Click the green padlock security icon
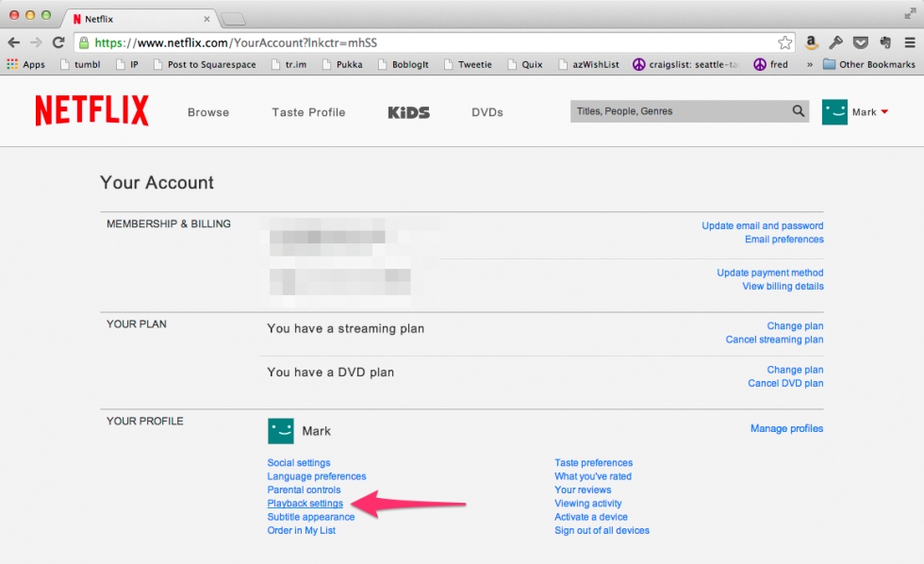Image resolution: width=924 pixels, height=564 pixels. point(84,42)
